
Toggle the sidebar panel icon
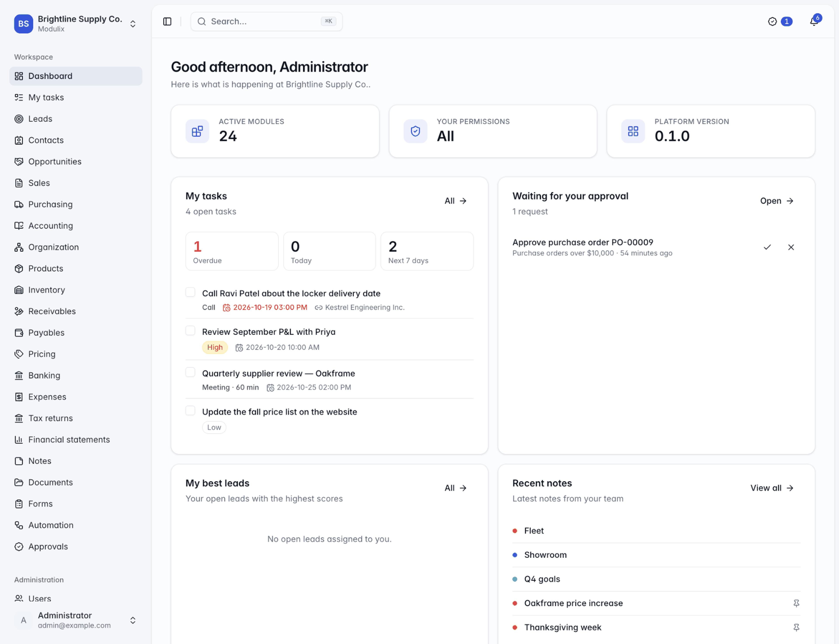pyautogui.click(x=167, y=21)
